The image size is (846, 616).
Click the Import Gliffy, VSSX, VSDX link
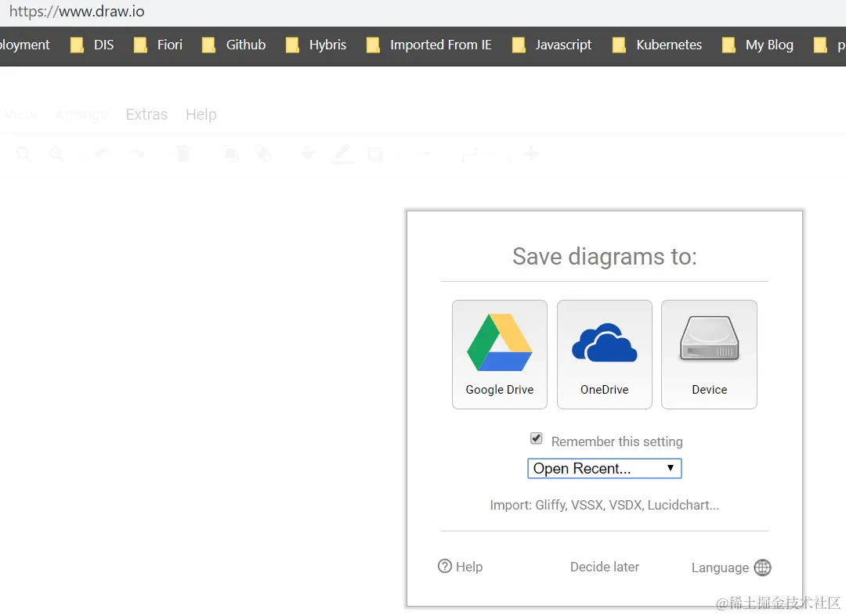coord(604,505)
